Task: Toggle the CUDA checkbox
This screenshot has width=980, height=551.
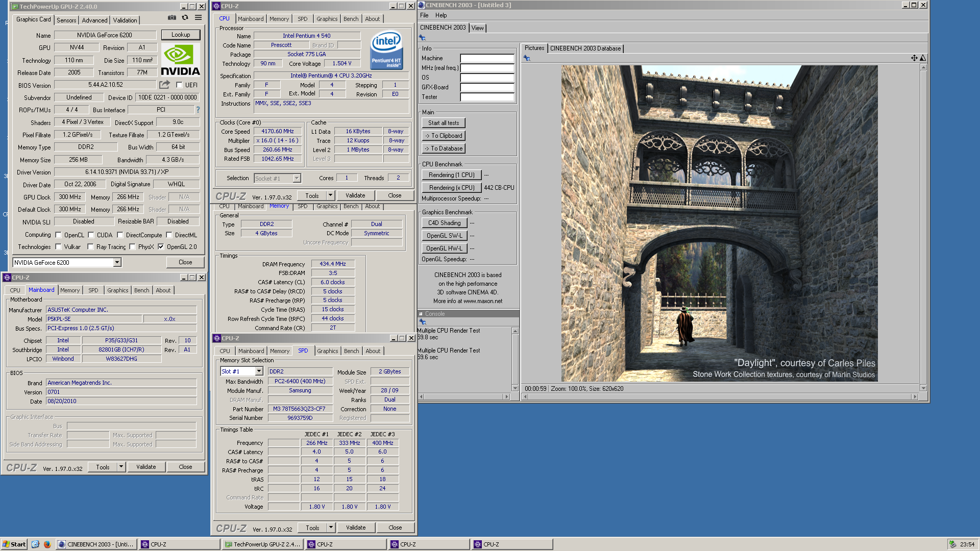Action: pos(91,235)
